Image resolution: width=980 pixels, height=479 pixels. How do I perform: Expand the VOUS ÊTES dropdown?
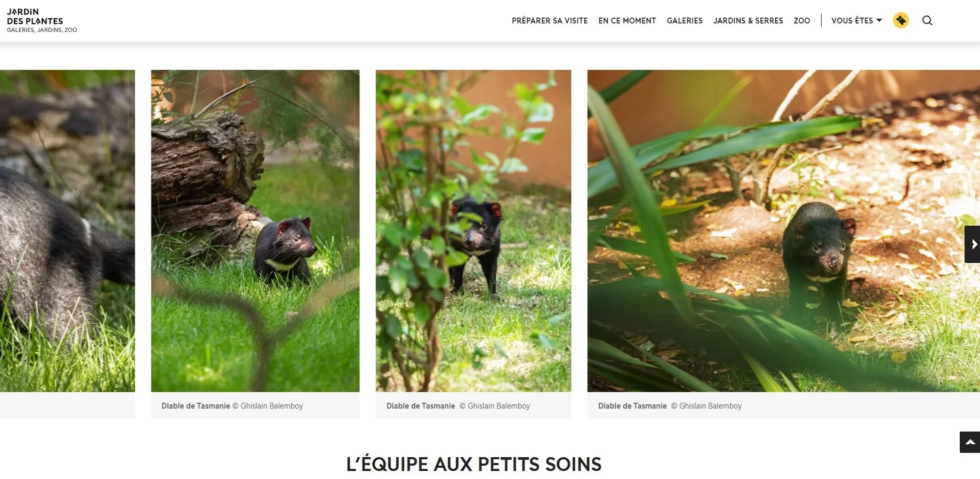click(x=856, y=20)
